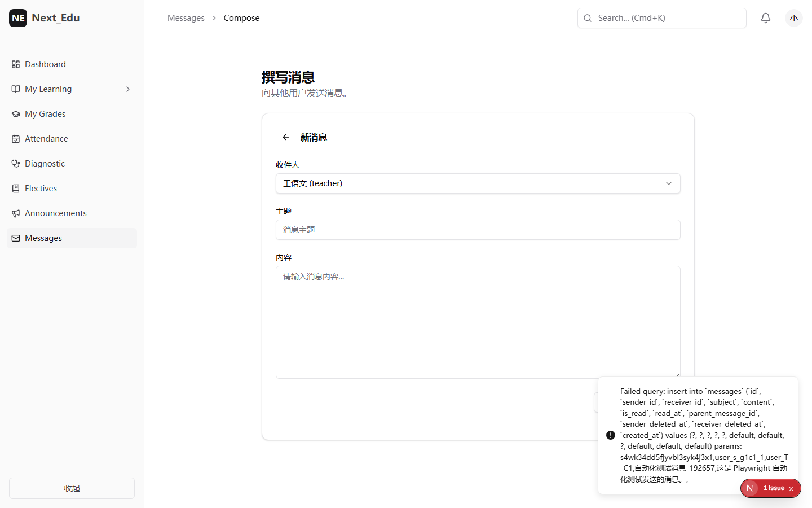Click the Announcements megaphone icon
Screen dimensions: 812x508
[x=16, y=213]
